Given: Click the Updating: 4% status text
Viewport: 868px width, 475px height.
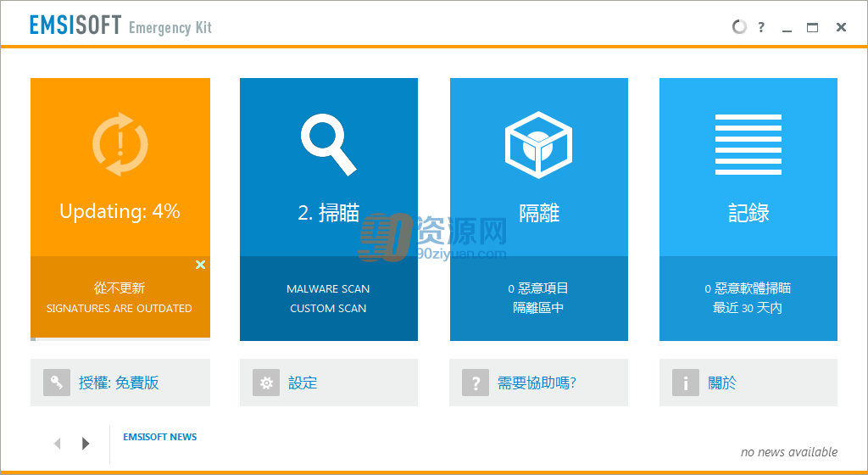Looking at the screenshot, I should [120, 211].
